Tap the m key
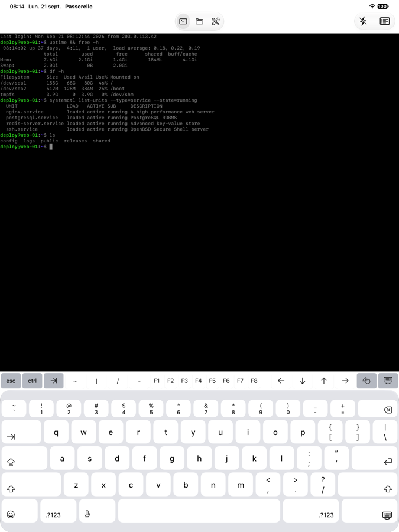Screen dimensions: 399x532 241,485
